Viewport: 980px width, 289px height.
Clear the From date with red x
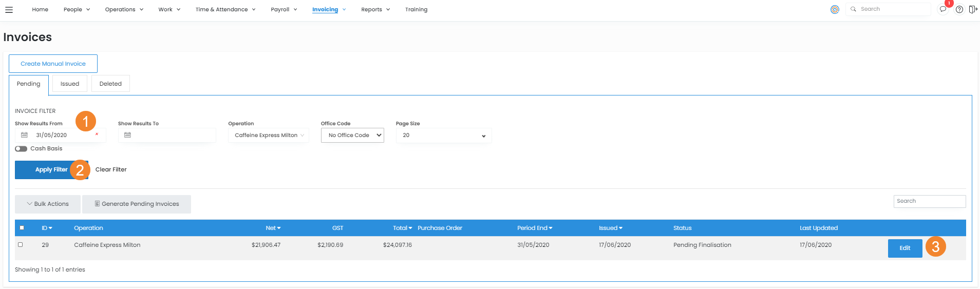[97, 134]
